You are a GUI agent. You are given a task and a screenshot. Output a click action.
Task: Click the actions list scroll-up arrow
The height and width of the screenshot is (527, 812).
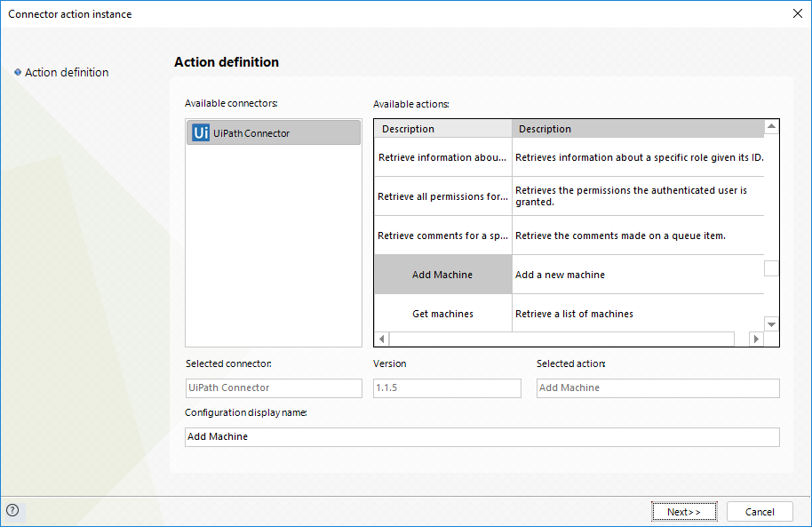click(772, 126)
